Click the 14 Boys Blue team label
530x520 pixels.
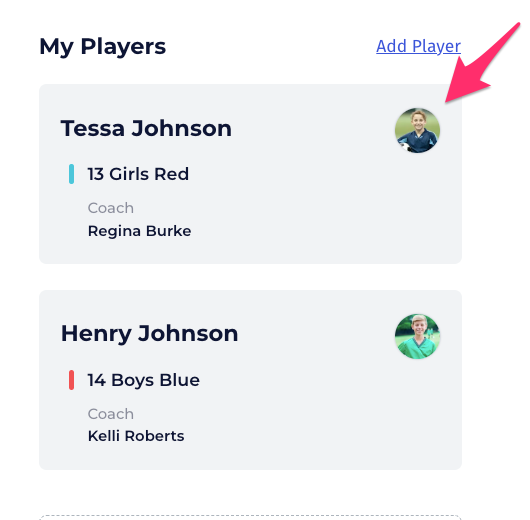click(144, 380)
